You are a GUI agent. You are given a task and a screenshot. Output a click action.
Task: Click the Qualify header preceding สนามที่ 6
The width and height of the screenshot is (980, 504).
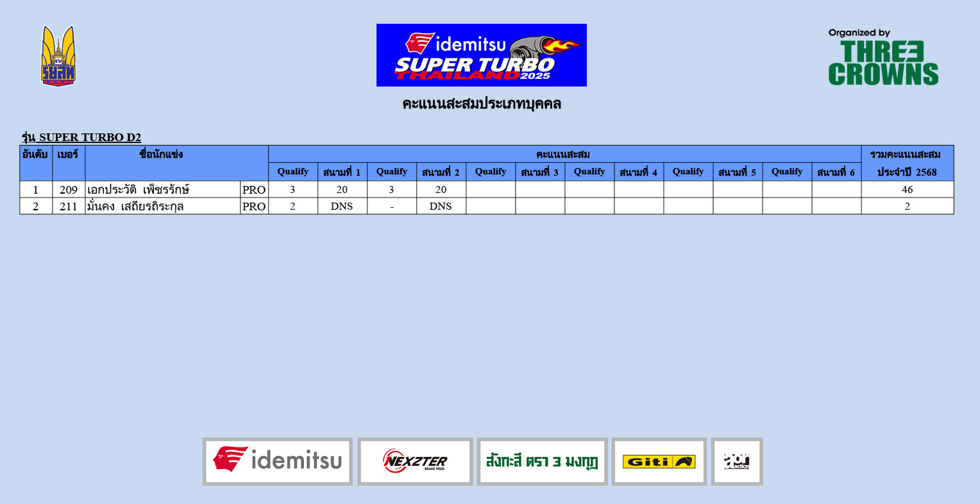click(786, 172)
